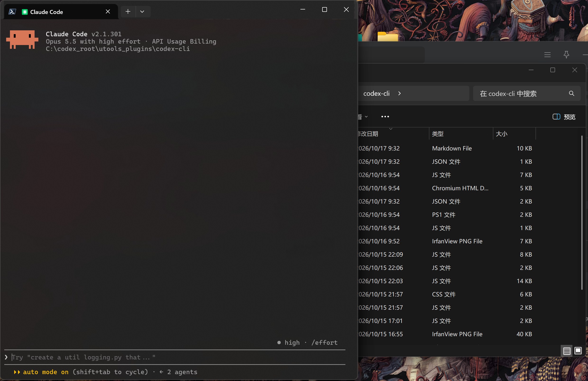Close the Claude Code terminal tab
Image resolution: width=588 pixels, height=381 pixels.
click(108, 12)
